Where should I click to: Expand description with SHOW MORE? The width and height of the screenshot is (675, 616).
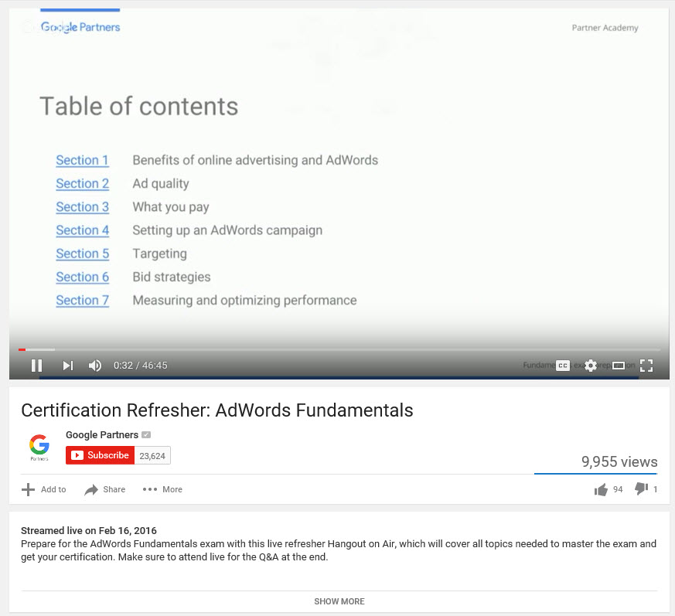pos(339,601)
